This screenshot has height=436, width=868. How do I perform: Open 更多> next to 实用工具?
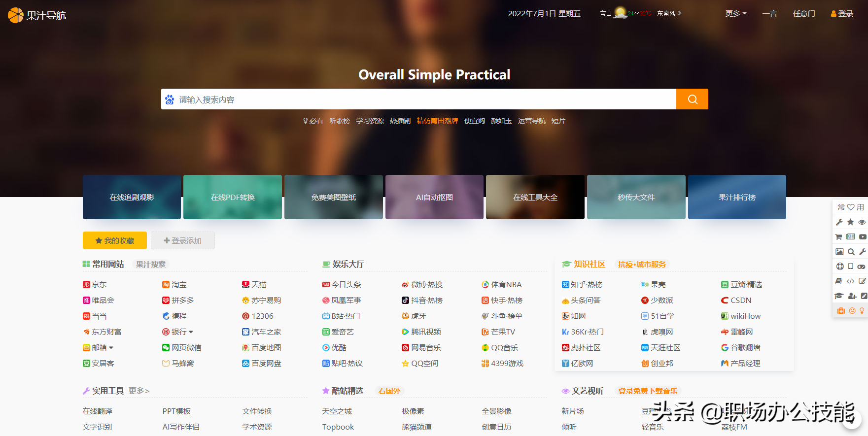139,391
